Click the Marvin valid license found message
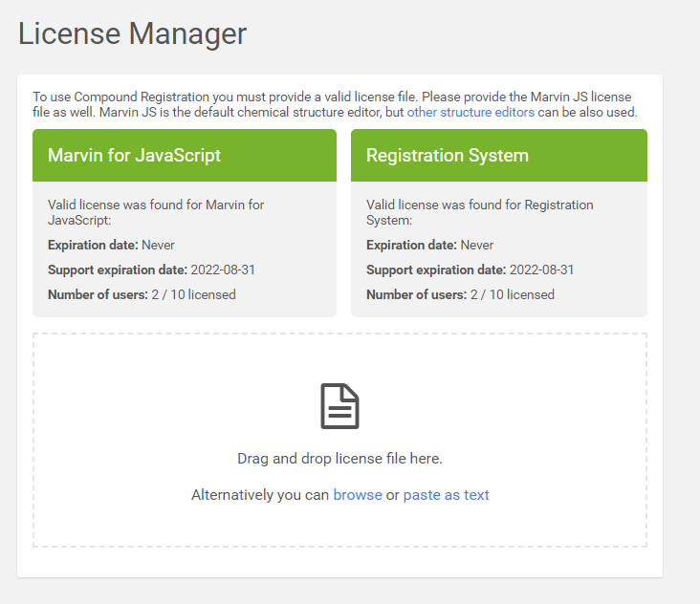700x604 pixels. pos(156,211)
